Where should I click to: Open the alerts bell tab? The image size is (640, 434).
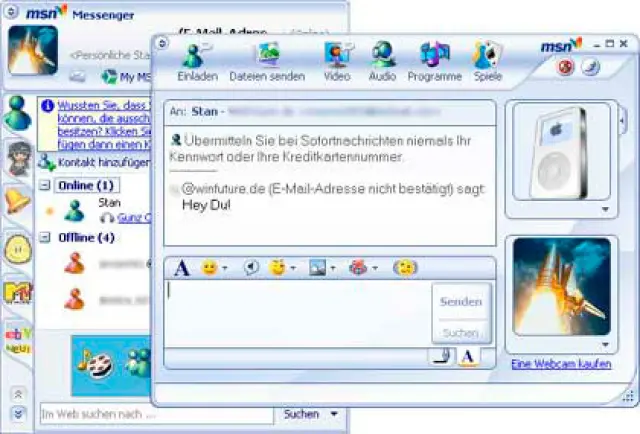click(x=18, y=201)
